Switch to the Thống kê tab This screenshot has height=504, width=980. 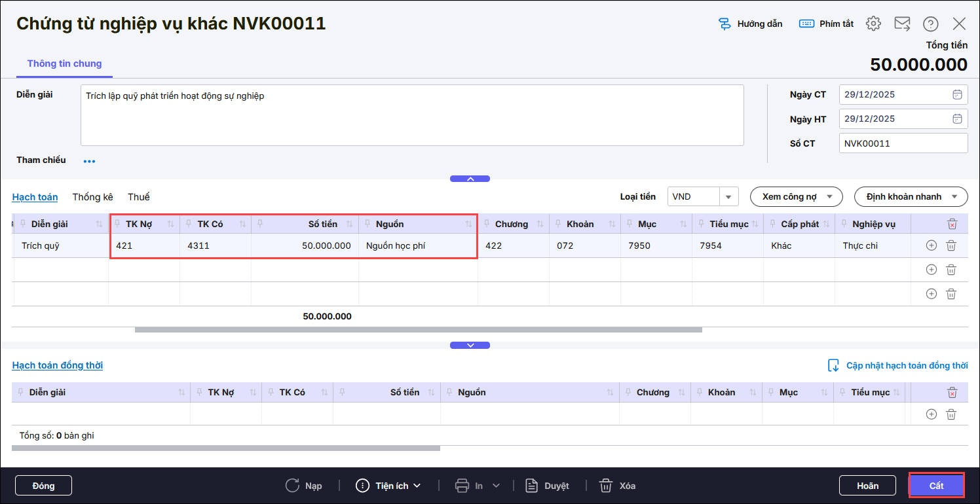pos(93,197)
